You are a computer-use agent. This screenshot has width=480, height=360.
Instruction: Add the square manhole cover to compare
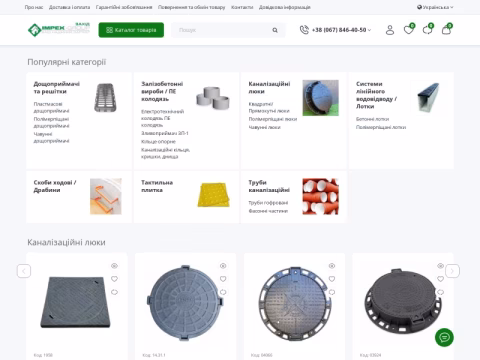click(114, 292)
